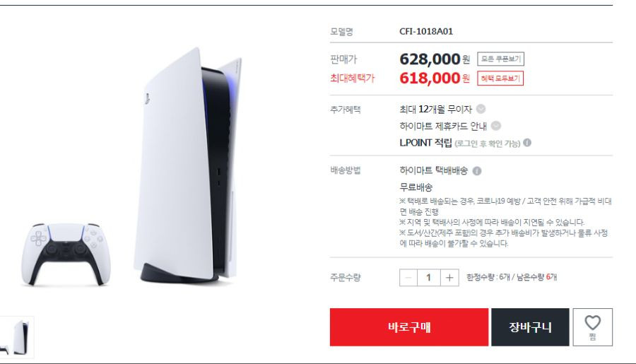Open the L.POINT 적립 info icon
636x364 pixels.
click(x=527, y=143)
